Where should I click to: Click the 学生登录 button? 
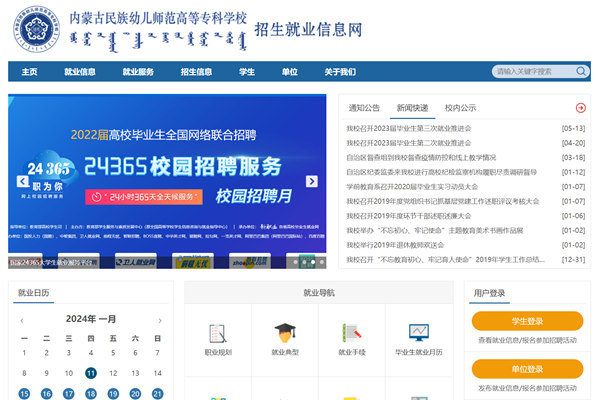coord(527,321)
